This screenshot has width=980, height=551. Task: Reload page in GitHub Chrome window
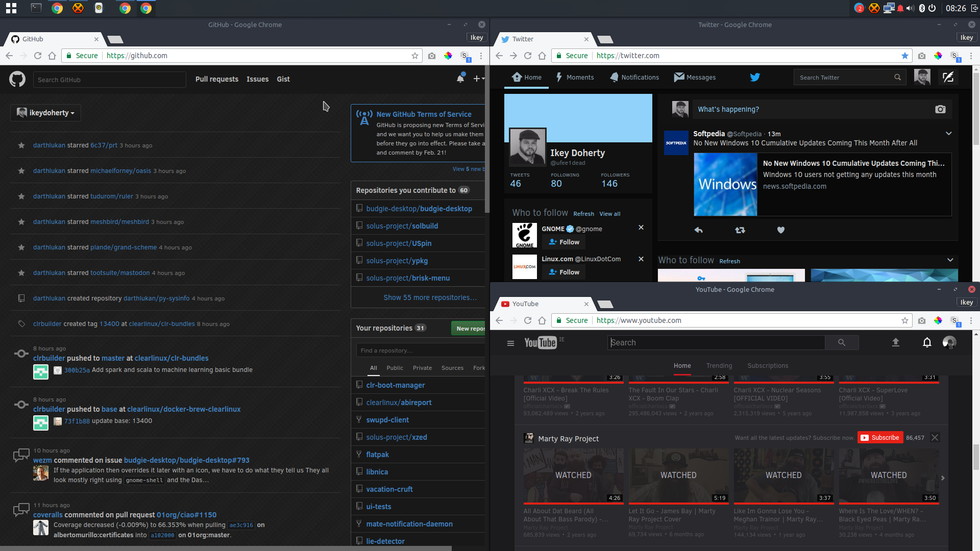38,56
